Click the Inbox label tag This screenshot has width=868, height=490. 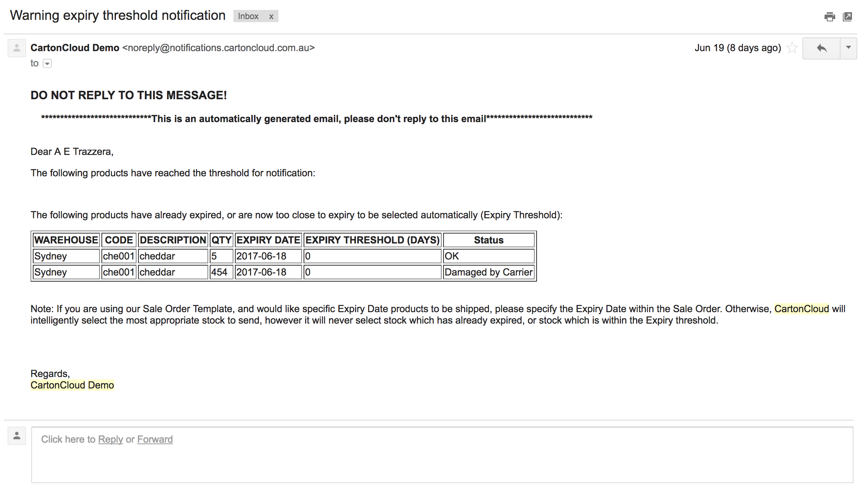click(248, 16)
